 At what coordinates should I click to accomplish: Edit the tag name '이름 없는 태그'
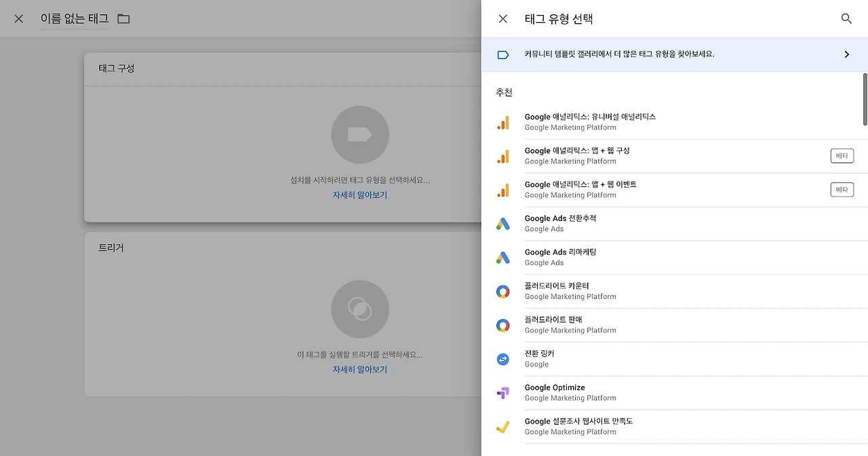tap(75, 19)
